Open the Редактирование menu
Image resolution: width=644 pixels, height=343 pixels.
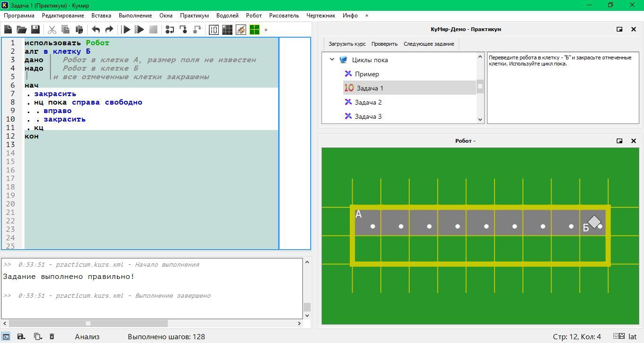(x=63, y=16)
